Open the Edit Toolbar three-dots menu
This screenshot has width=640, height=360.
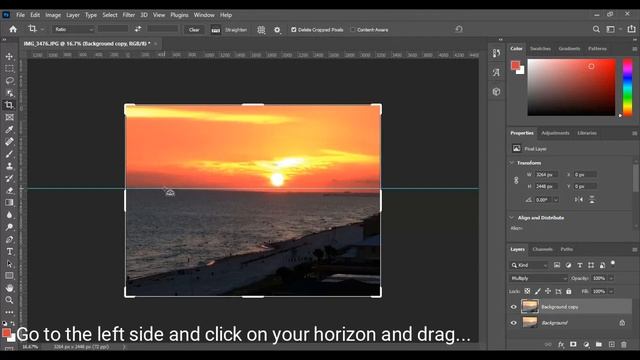point(9,312)
